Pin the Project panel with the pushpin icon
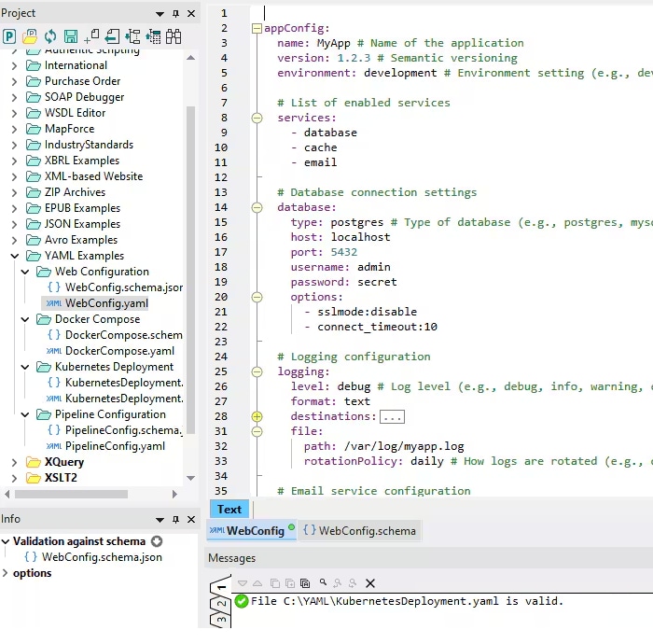653x644 pixels. point(175,13)
